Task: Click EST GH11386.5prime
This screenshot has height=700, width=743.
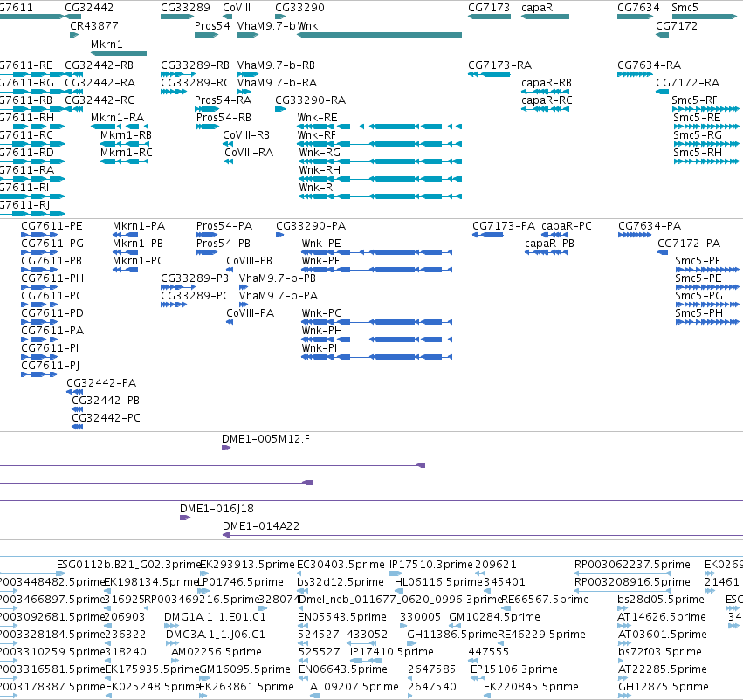Action: click(452, 635)
